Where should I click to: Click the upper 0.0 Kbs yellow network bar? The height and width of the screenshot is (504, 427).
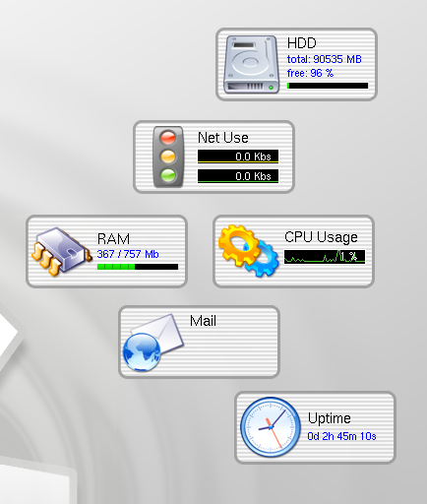(238, 157)
